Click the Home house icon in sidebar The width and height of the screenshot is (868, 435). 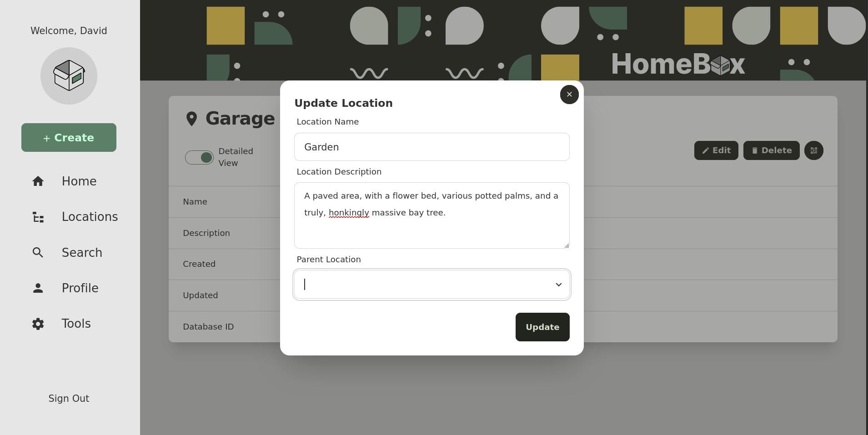click(x=38, y=181)
